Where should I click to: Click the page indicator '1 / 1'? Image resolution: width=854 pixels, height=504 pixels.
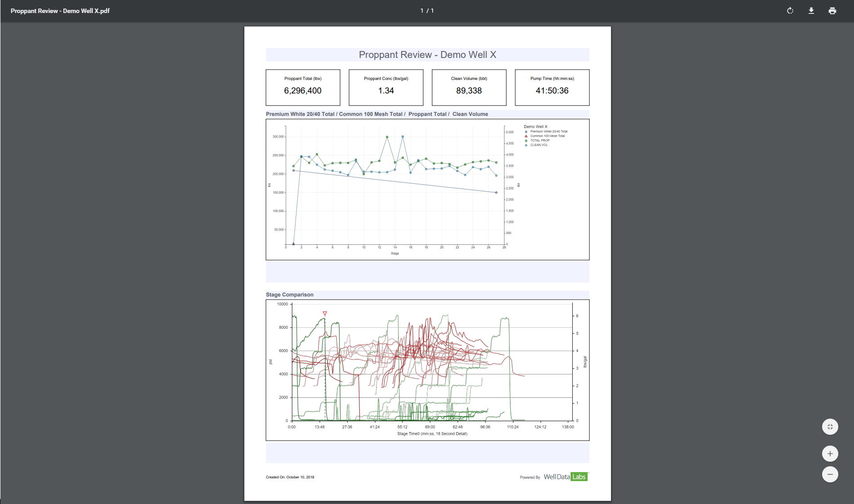click(x=427, y=11)
